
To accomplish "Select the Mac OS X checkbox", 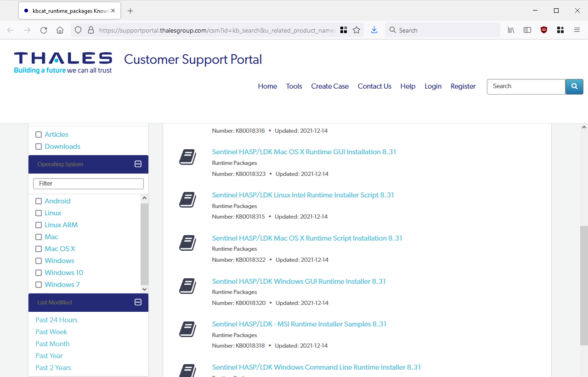I will coord(39,249).
